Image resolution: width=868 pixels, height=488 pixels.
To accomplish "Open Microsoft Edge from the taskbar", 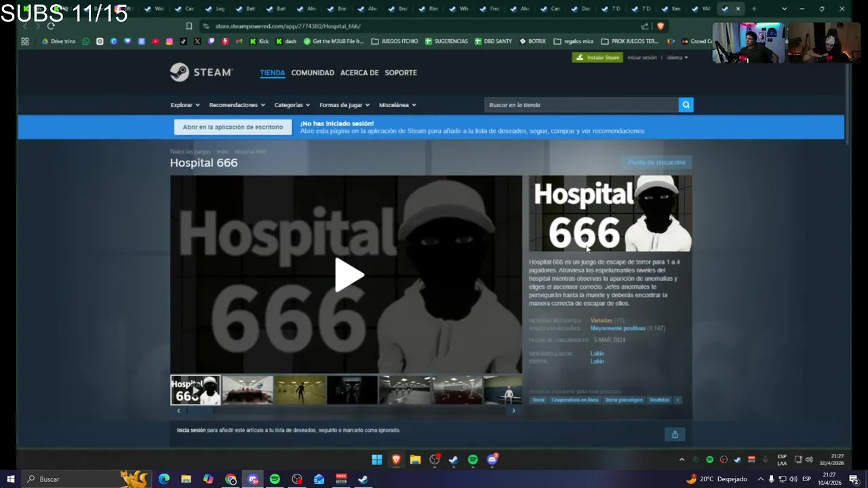I will pyautogui.click(x=164, y=479).
